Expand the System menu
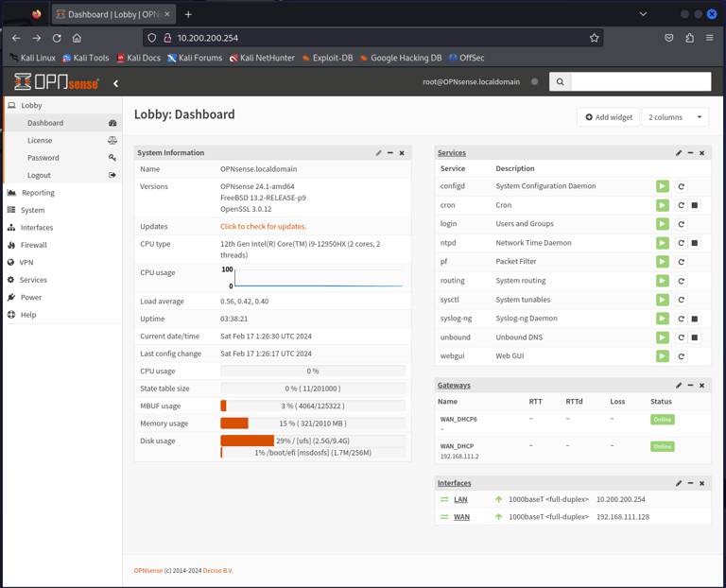The image size is (726, 588). pyautogui.click(x=62, y=210)
